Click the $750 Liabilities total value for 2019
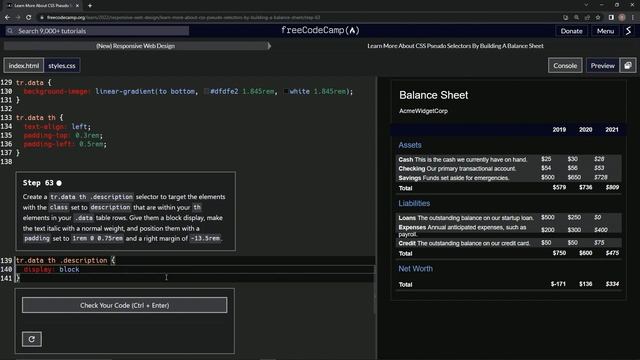The width and height of the screenshot is (640, 360). click(559, 253)
